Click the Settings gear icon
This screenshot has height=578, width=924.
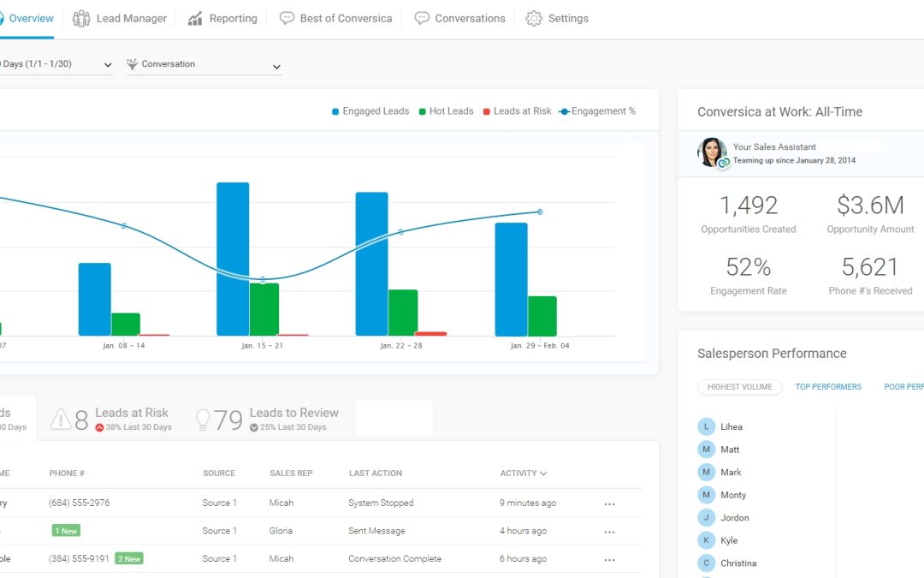(533, 18)
